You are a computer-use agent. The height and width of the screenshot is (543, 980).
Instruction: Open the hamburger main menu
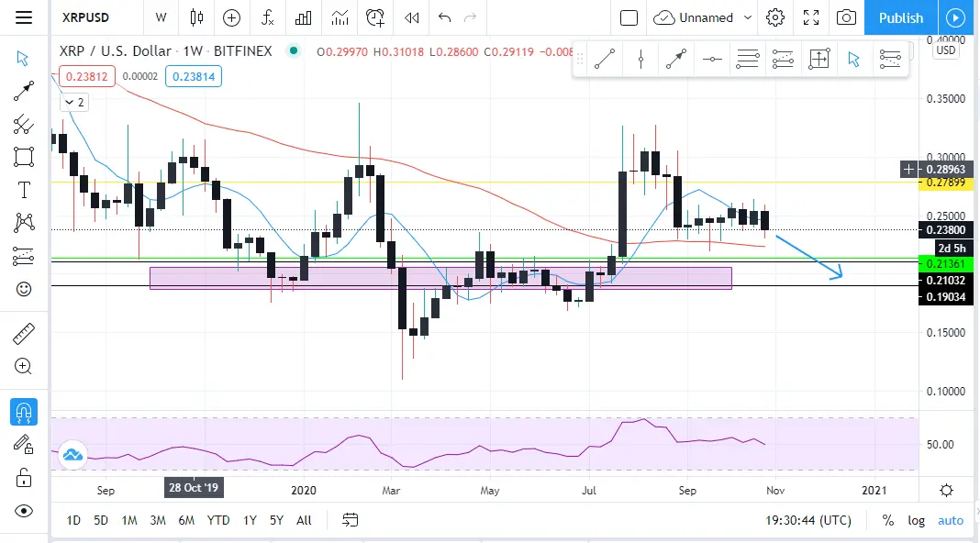pyautogui.click(x=24, y=17)
